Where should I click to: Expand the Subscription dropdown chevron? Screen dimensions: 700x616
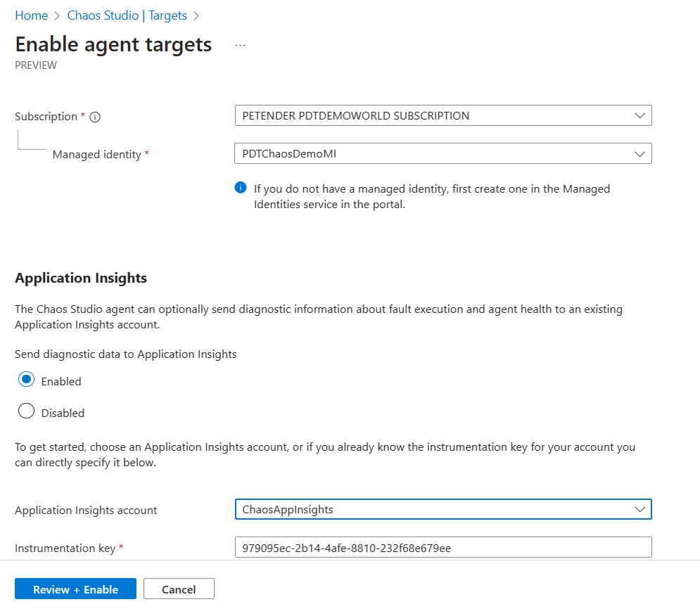coord(639,115)
